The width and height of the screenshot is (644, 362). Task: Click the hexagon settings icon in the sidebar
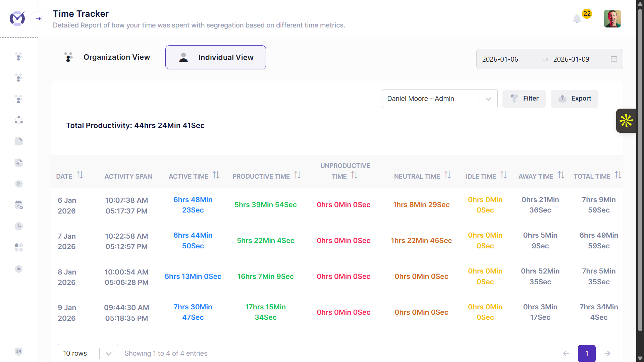pyautogui.click(x=18, y=269)
